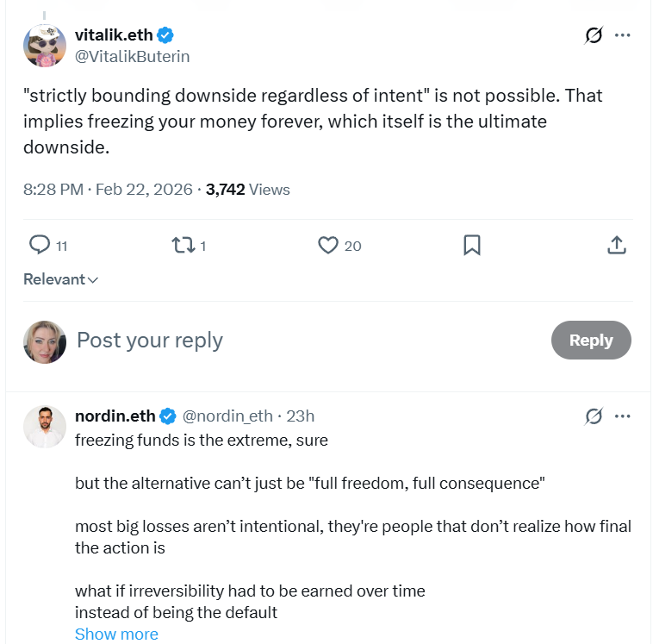Repost the vitalik.eth post
Image resolution: width=653 pixels, height=644 pixels.
pos(182,246)
